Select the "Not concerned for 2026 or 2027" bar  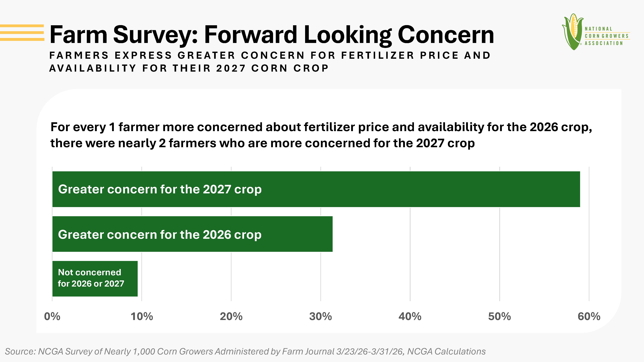pos(95,278)
